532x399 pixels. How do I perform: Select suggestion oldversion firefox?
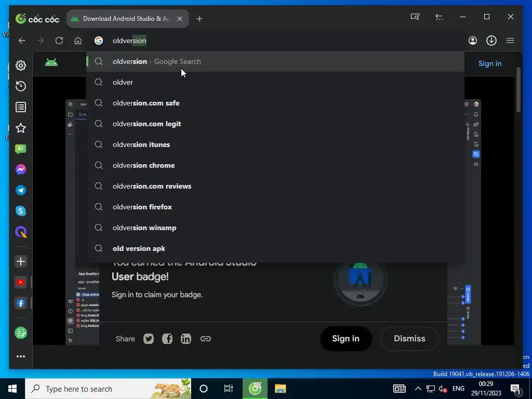pyautogui.click(x=275, y=207)
